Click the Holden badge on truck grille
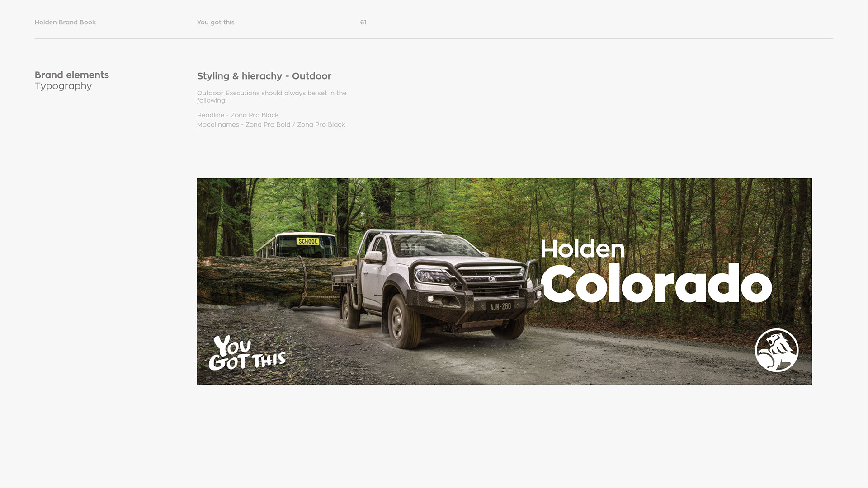 pos(491,279)
